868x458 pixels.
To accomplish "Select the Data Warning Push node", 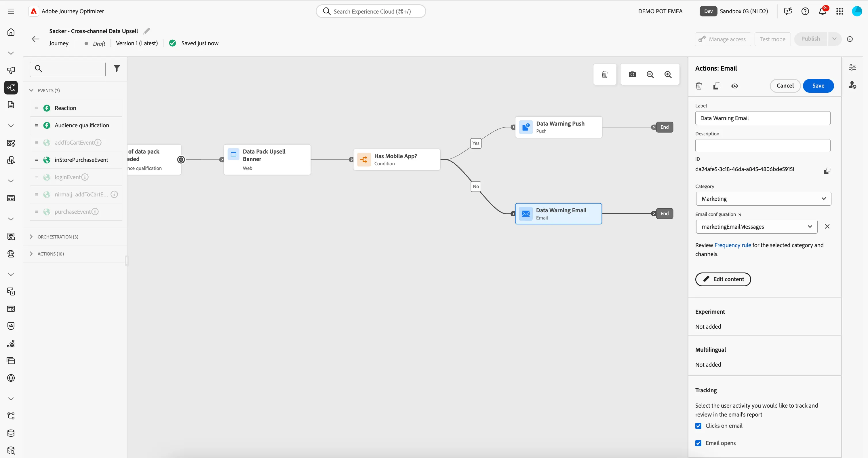I will pyautogui.click(x=558, y=127).
